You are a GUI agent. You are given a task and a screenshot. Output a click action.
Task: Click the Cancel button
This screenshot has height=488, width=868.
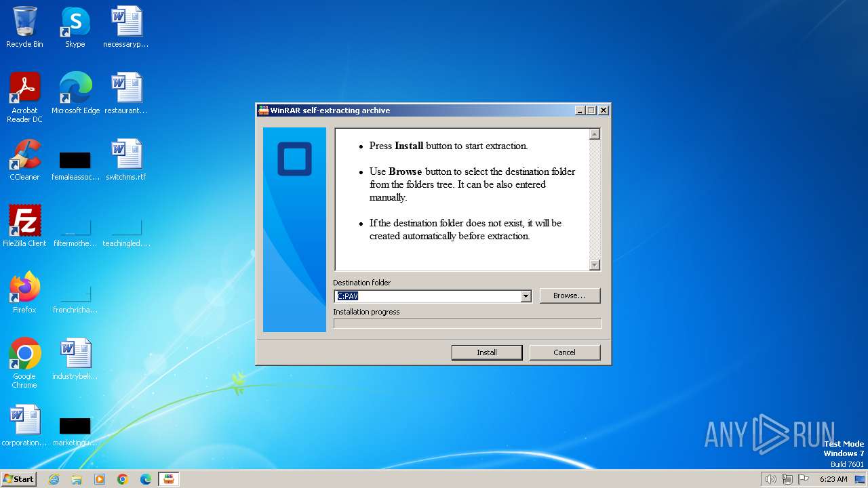[564, 352]
